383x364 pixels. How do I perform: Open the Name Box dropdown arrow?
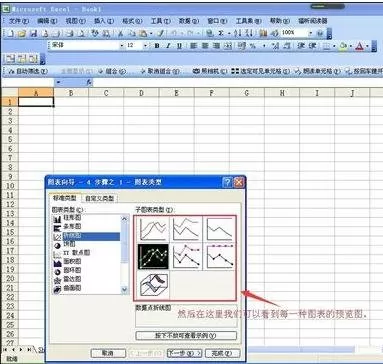(x=59, y=82)
